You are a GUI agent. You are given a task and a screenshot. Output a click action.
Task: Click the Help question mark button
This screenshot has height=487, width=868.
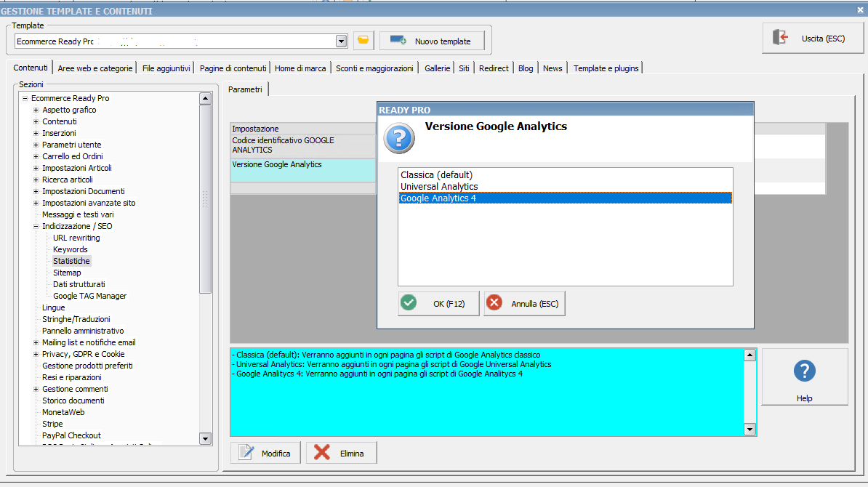[804, 377]
